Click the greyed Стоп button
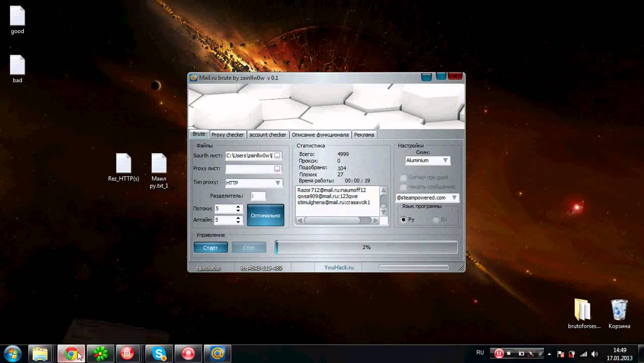 [x=249, y=248]
